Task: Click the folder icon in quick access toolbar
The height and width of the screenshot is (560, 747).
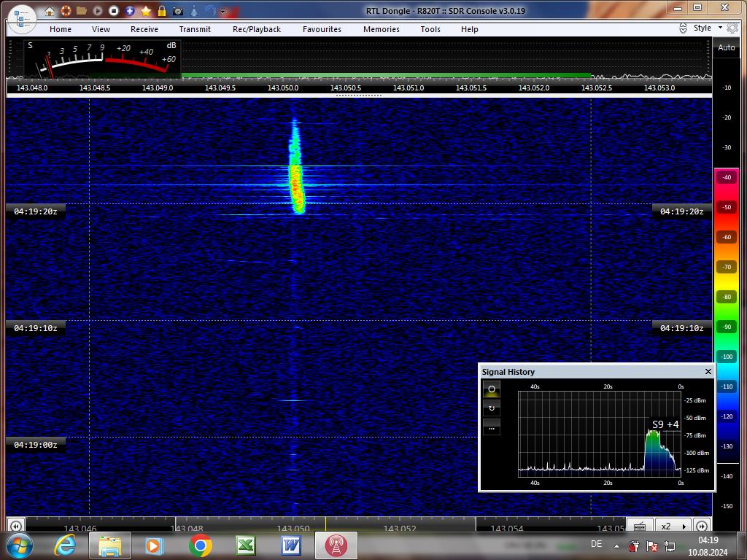Action: [82, 10]
